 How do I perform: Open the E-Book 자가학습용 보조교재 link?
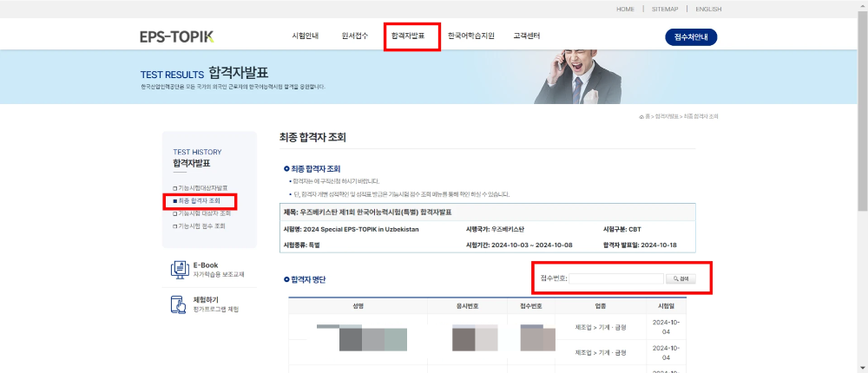[219, 270]
